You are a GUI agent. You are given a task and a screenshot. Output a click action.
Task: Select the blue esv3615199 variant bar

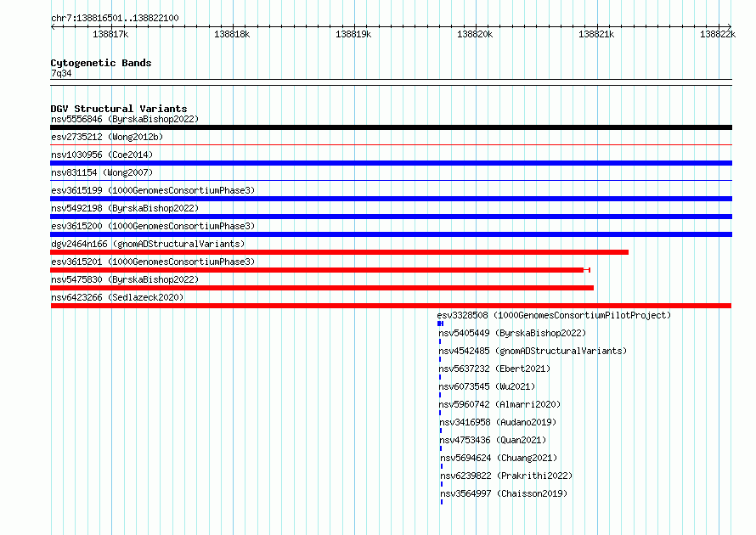[391, 199]
